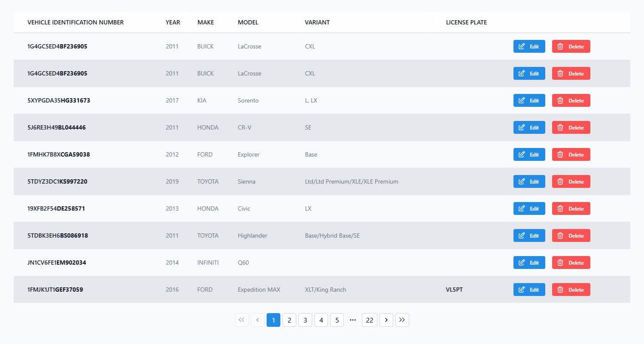Select page 1 in pagination

click(273, 320)
